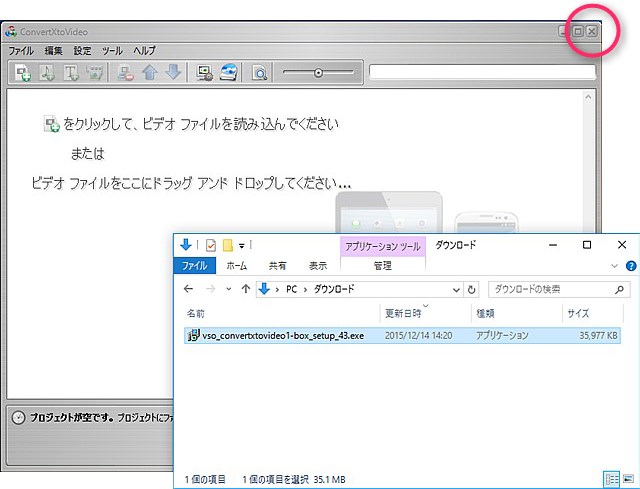This screenshot has width=640, height=489.
Task: Open the 表示 ribbon tab
Action: click(x=318, y=266)
